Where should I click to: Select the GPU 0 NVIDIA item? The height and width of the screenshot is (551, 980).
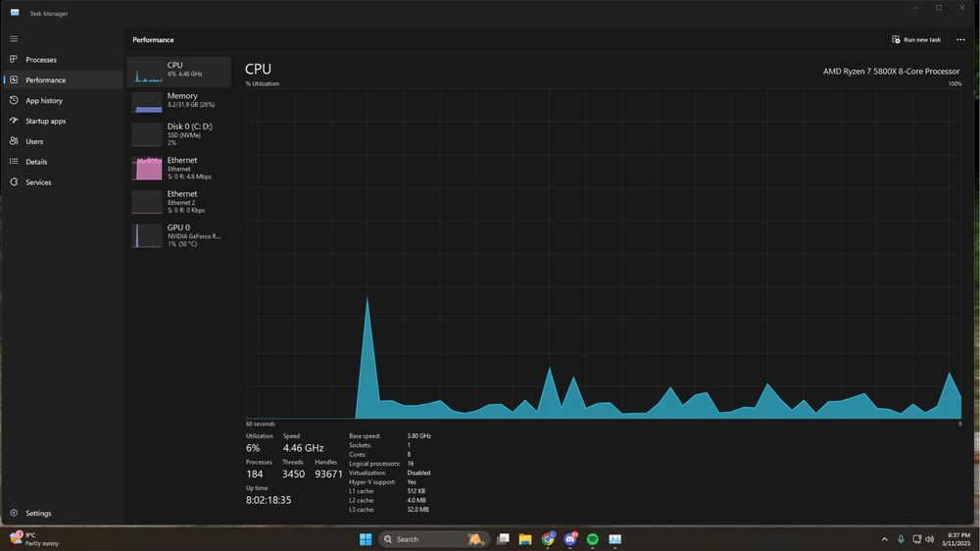tap(178, 235)
